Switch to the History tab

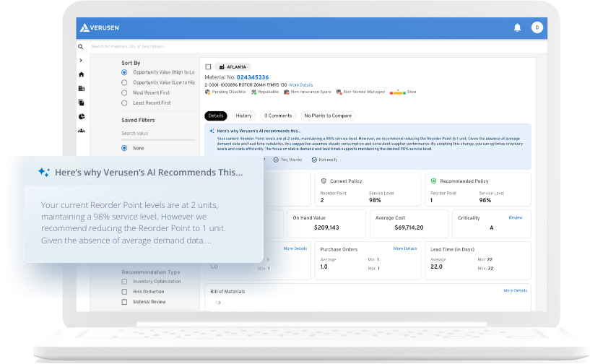click(243, 116)
